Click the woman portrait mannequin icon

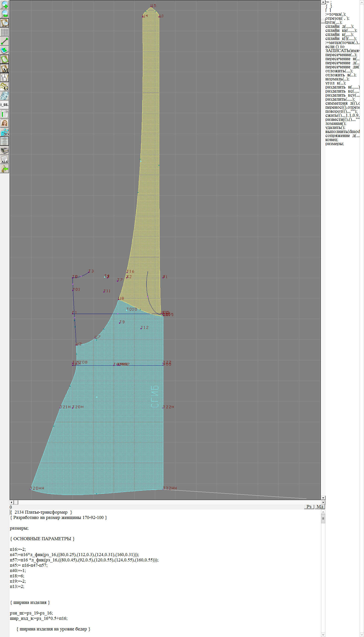(x=5, y=123)
